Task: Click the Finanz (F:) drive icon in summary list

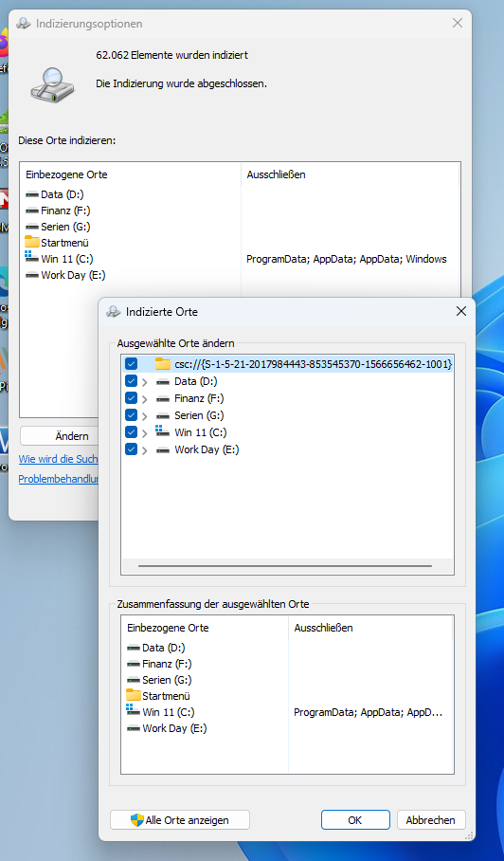Action: 134,664
